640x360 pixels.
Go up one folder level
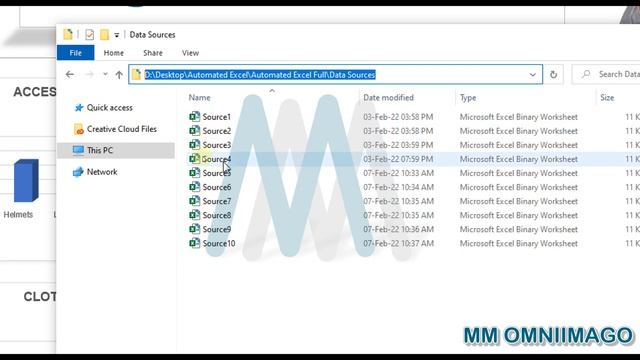click(x=119, y=74)
